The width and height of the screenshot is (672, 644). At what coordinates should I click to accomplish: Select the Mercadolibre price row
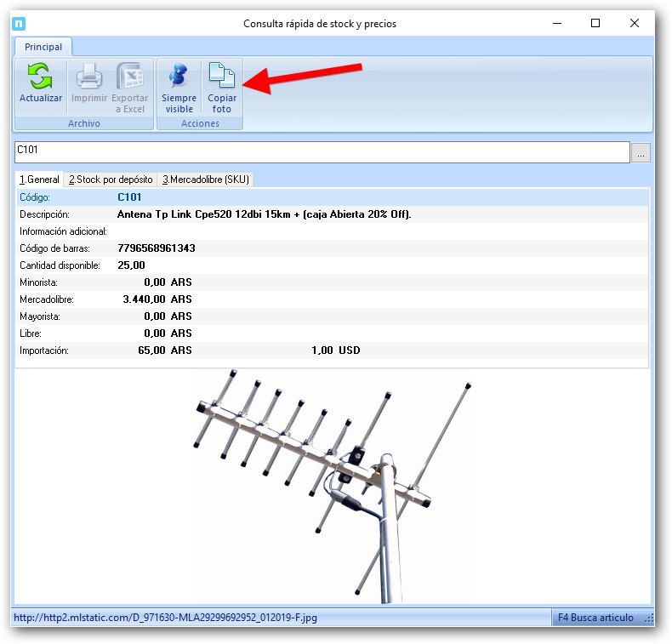(x=157, y=299)
